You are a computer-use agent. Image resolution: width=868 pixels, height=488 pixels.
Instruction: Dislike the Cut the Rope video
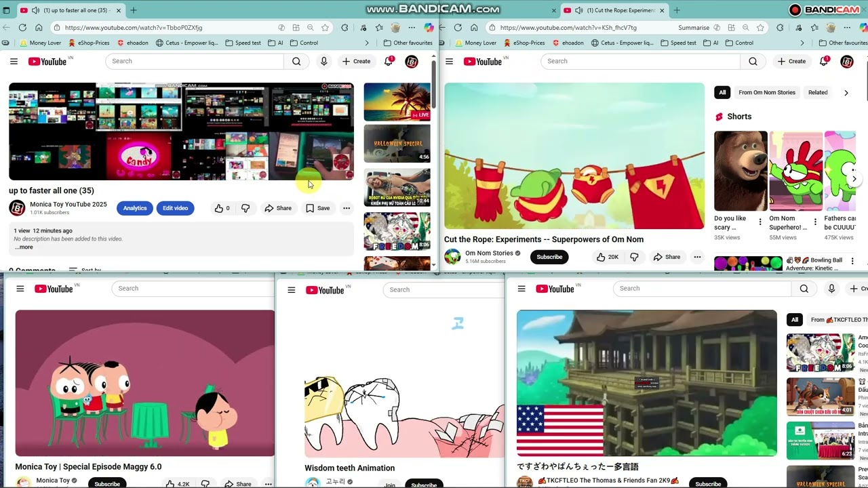[634, 257]
